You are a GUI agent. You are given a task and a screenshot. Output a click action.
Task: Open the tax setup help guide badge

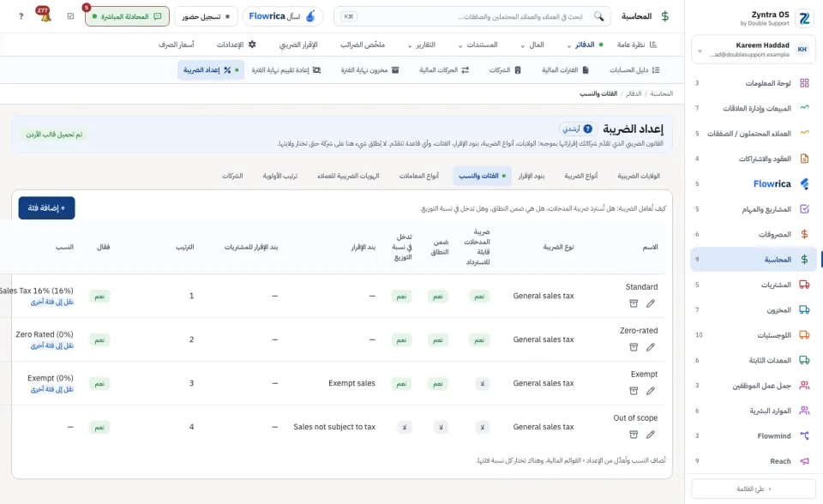coord(577,129)
